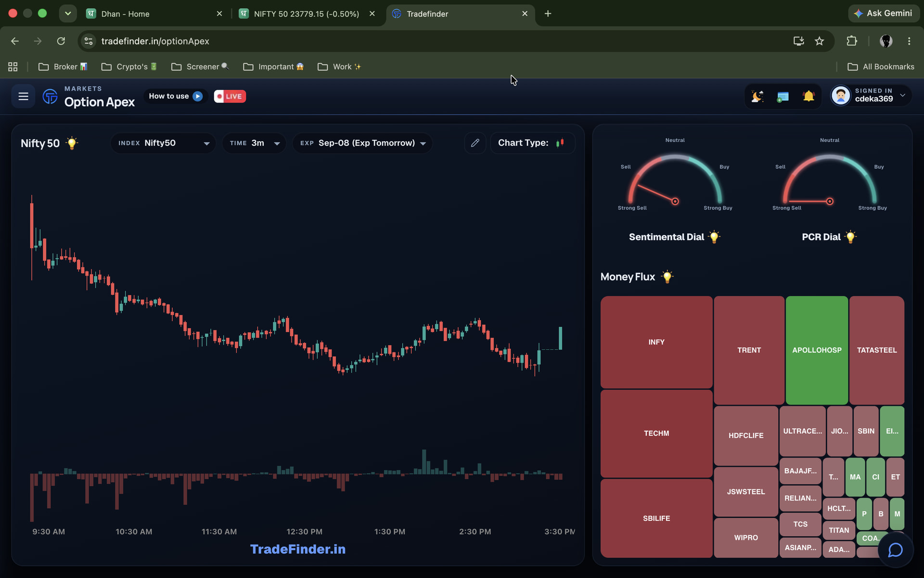
Task: Bookmark this page with the star
Action: coord(820,41)
